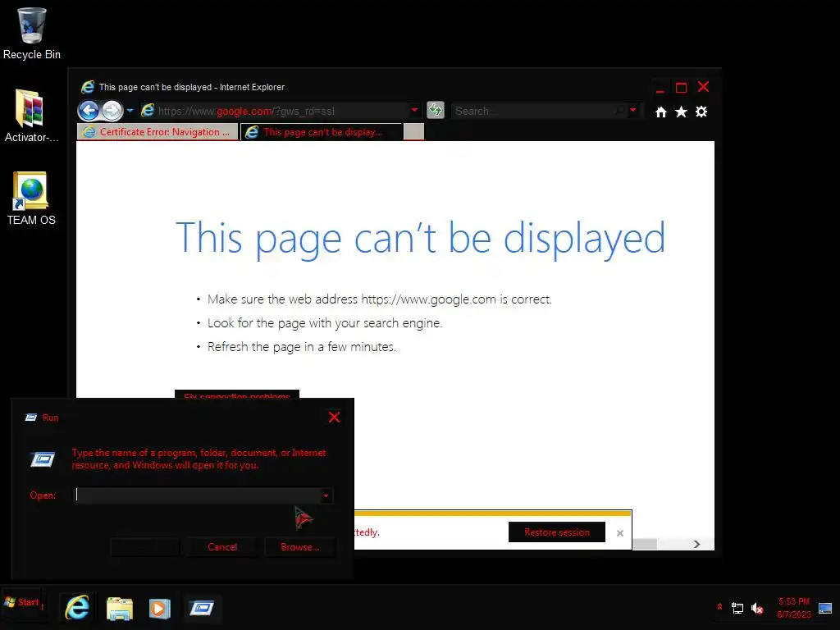Select the Recycle Bin desktop icon
Screen dimensions: 840x630
(x=32, y=34)
